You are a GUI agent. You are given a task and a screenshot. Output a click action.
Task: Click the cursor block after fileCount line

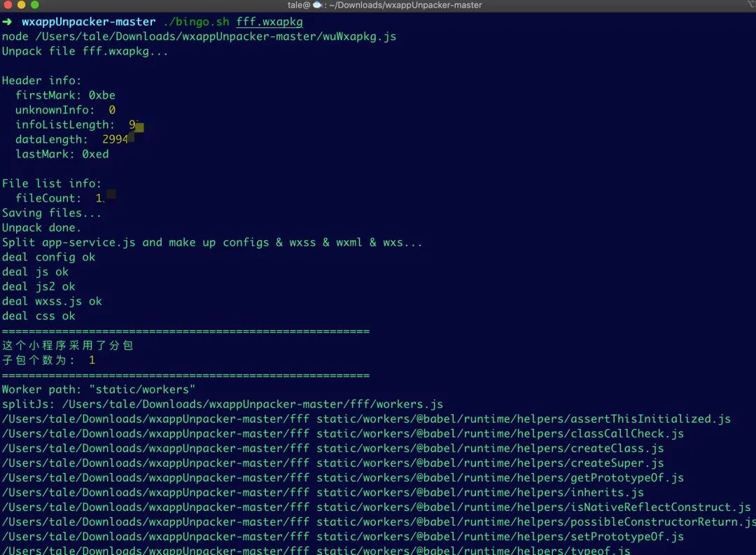(110, 195)
